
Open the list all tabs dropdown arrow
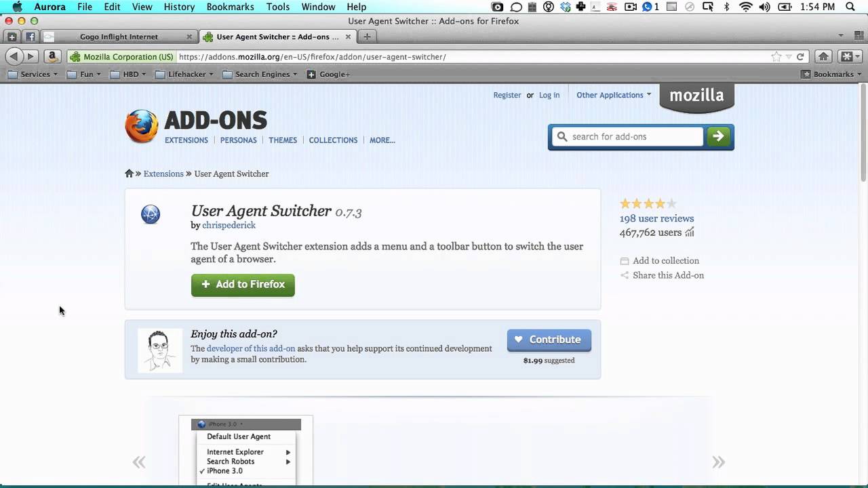(x=841, y=36)
